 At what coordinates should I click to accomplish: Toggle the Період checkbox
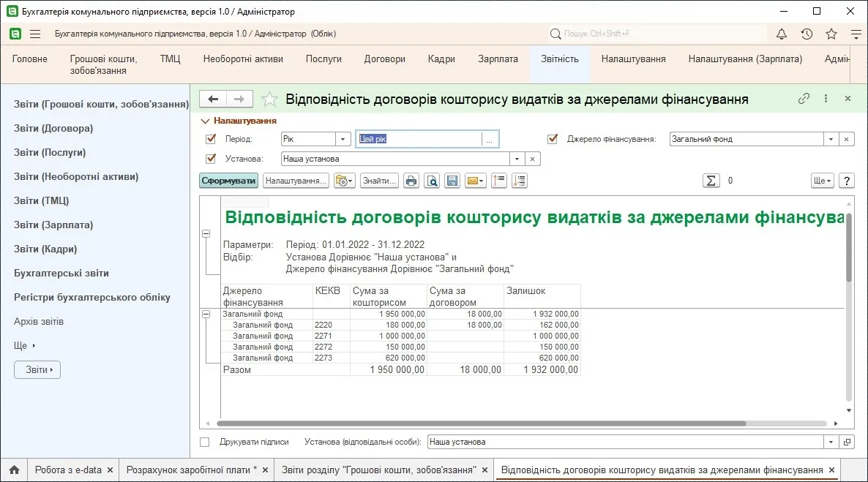pyautogui.click(x=211, y=139)
